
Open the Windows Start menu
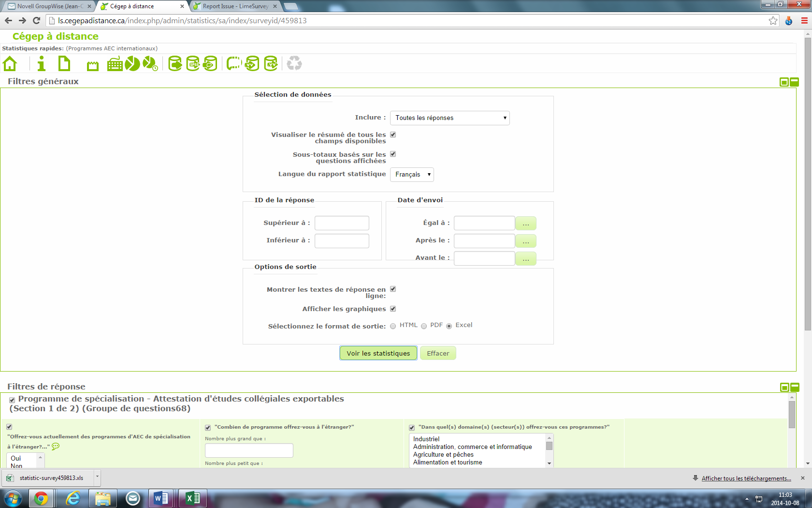pos(13,498)
